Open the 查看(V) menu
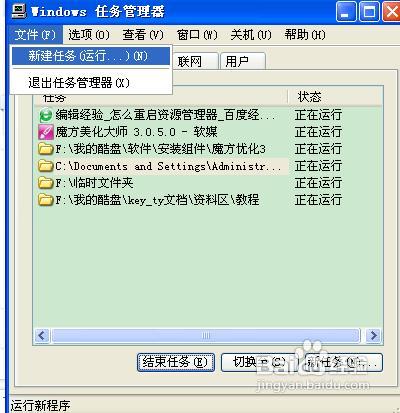Screen dimensions: 400x413 tap(143, 35)
